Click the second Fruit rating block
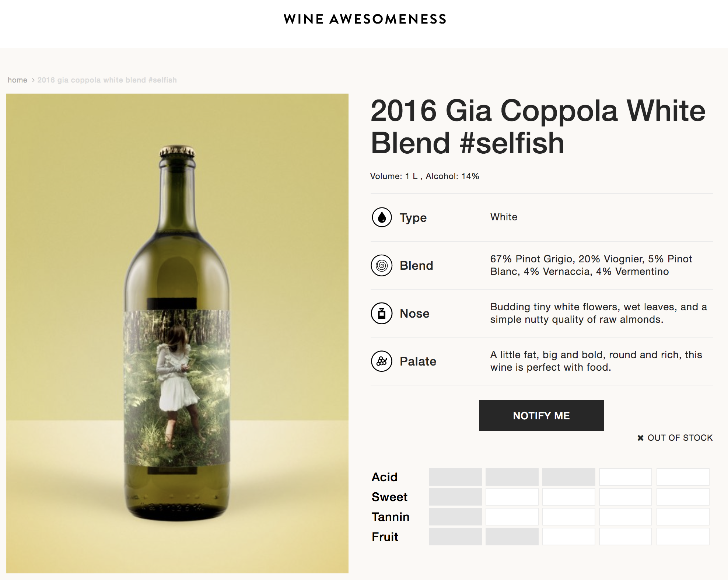 click(512, 537)
